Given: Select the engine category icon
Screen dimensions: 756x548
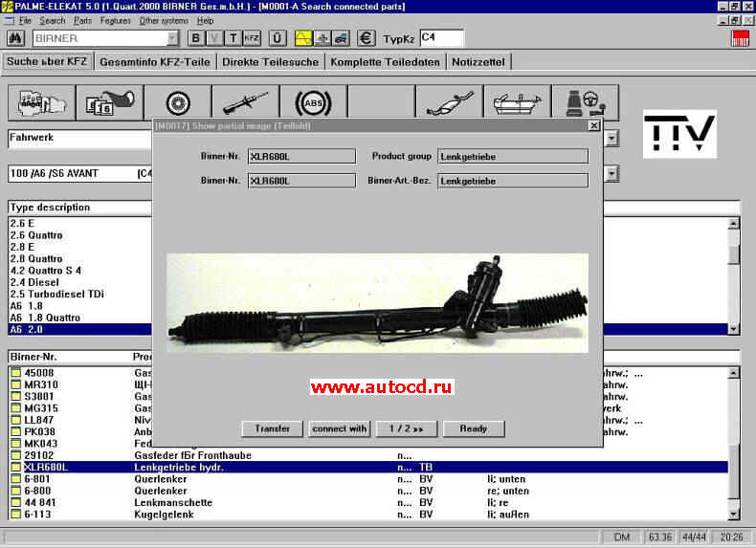Looking at the screenshot, I should click(42, 102).
